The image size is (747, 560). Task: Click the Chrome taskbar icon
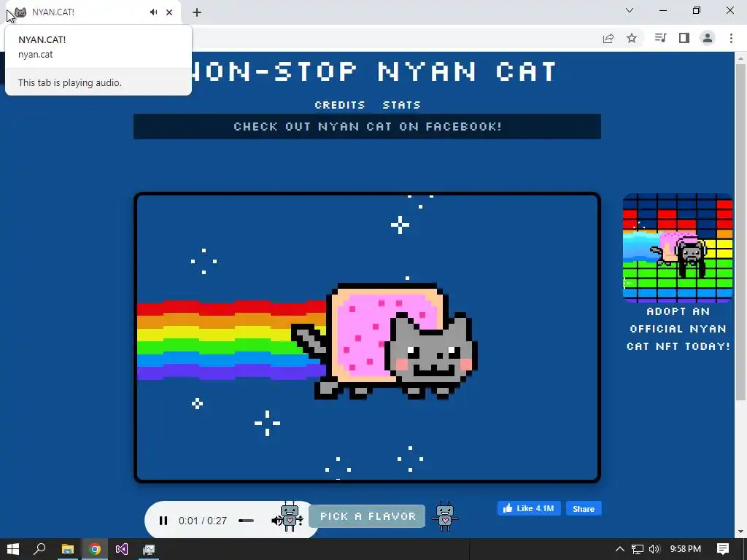95,549
